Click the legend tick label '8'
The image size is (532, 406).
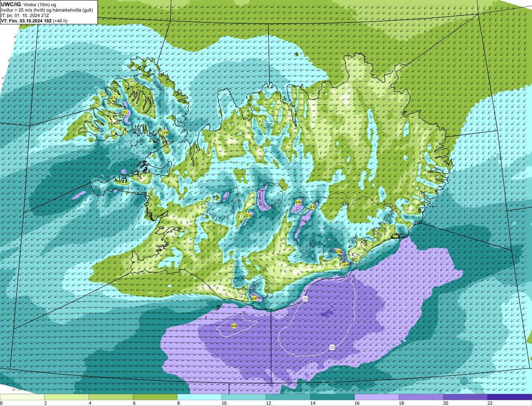pyautogui.click(x=178, y=403)
